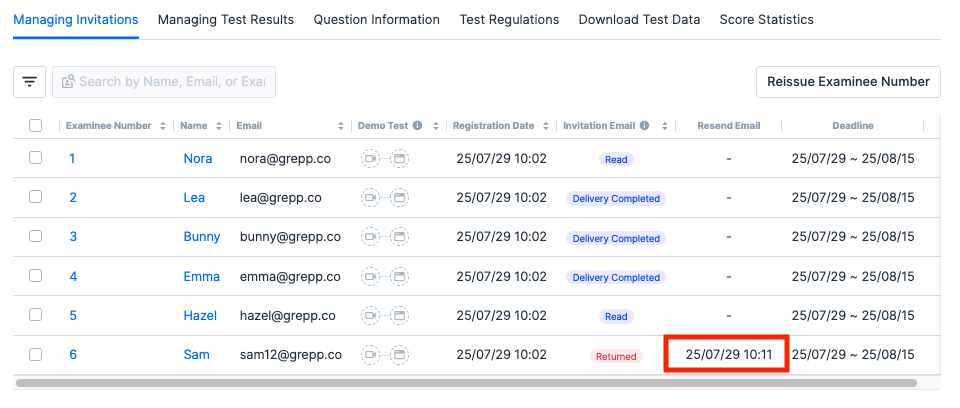Image resolution: width=960 pixels, height=408 pixels.
Task: Click Lea's demo test screen icon
Action: tap(399, 198)
